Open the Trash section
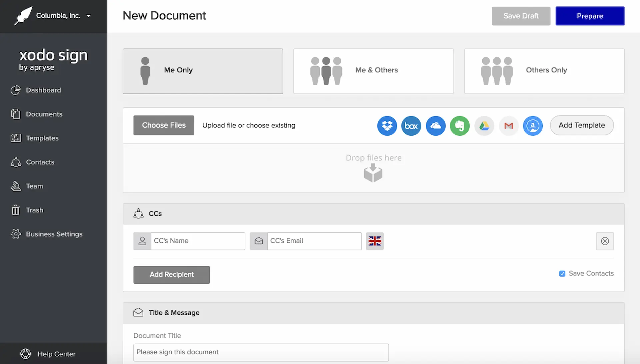640x364 pixels. point(35,210)
